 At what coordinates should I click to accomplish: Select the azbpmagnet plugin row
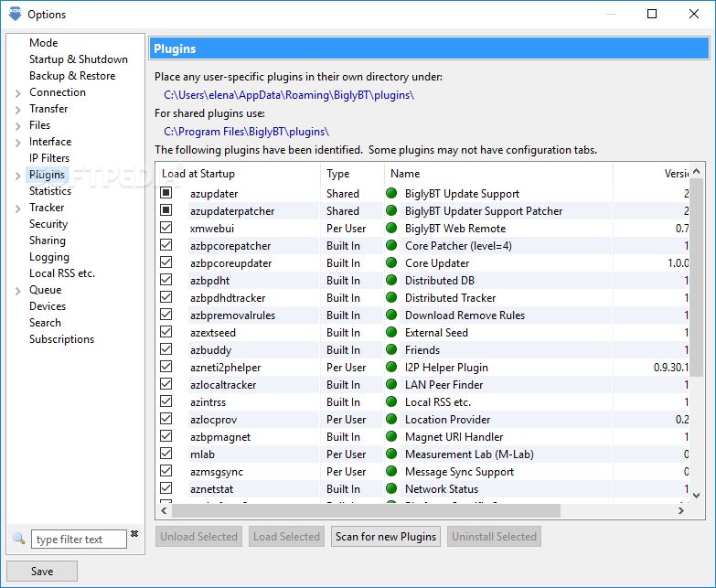(422, 436)
